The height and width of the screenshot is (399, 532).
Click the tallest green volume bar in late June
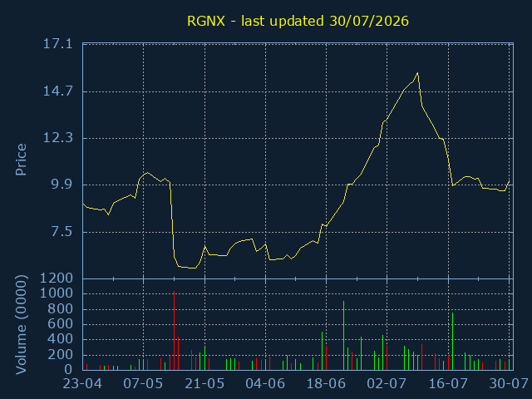343,335
